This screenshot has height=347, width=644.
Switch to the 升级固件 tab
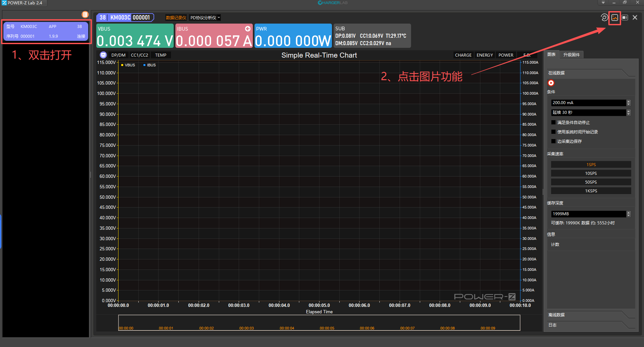coord(571,55)
